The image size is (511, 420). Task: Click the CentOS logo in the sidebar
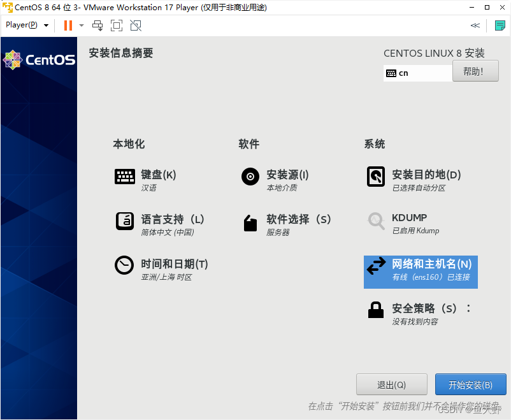click(x=39, y=60)
